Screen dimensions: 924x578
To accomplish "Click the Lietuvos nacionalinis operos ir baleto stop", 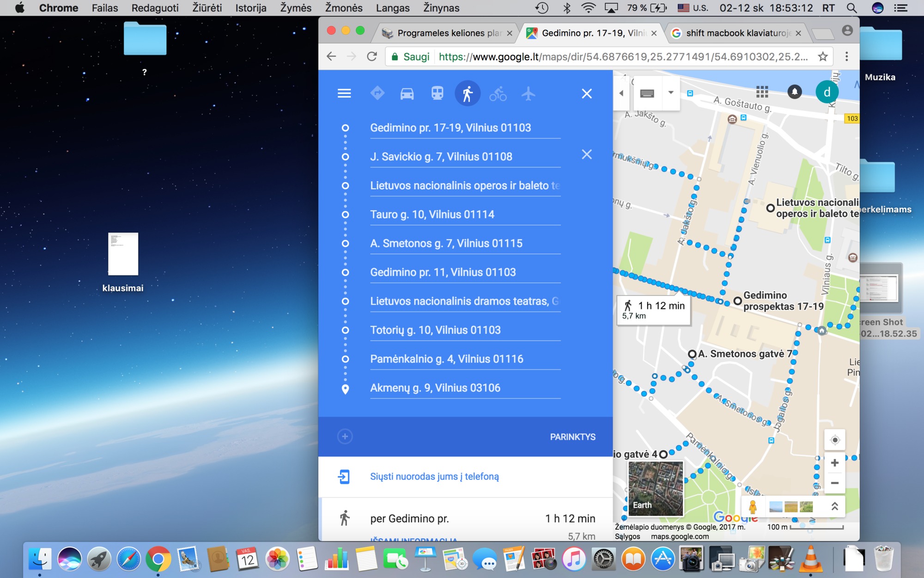I will click(x=465, y=185).
